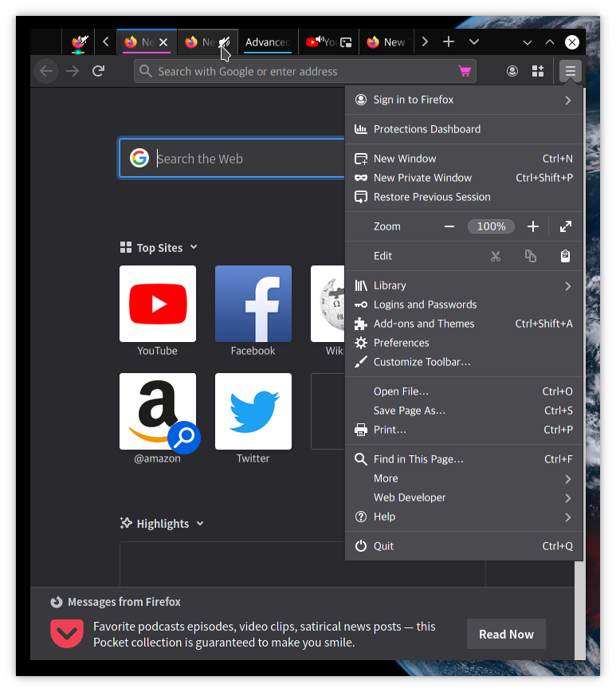
Task: Close the active New Tab with X
Action: click(163, 42)
